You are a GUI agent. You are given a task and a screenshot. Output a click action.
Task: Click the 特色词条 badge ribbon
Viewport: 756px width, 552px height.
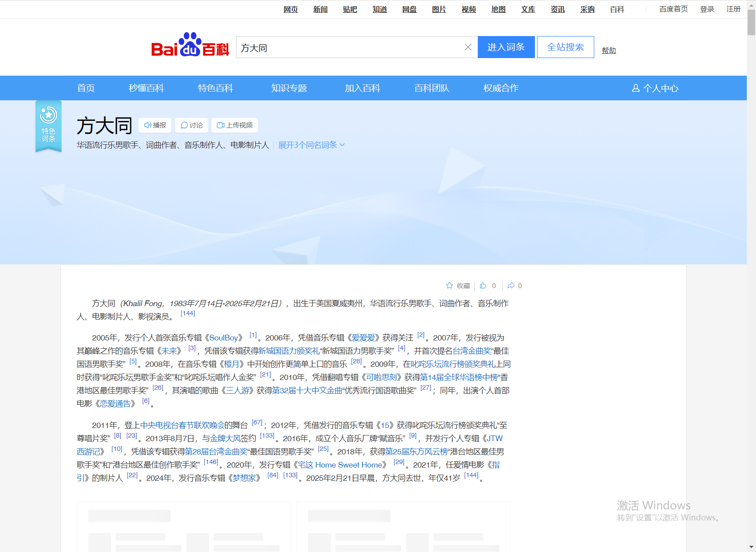(48, 127)
